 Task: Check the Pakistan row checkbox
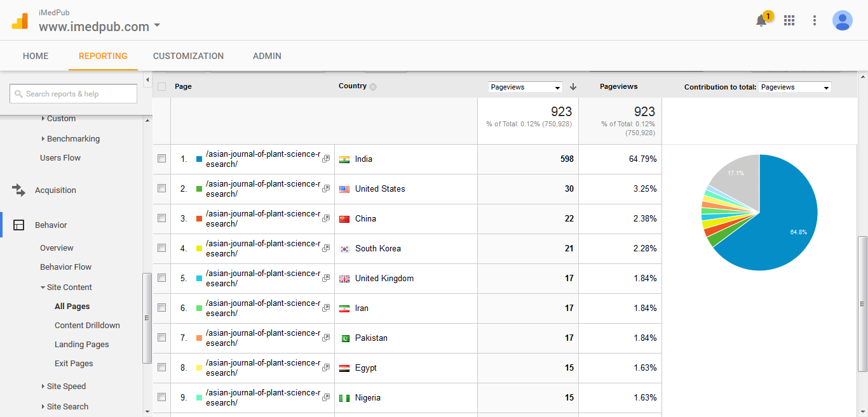click(161, 338)
